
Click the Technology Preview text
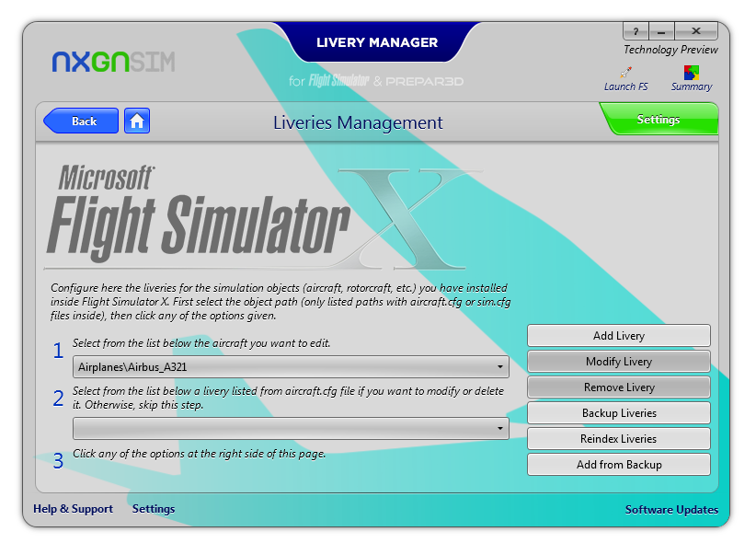pos(670,50)
